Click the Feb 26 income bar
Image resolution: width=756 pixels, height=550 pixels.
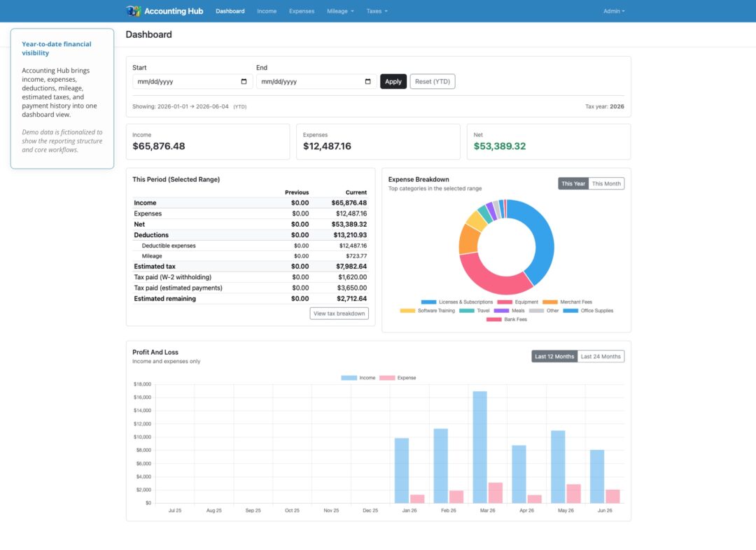(x=441, y=466)
